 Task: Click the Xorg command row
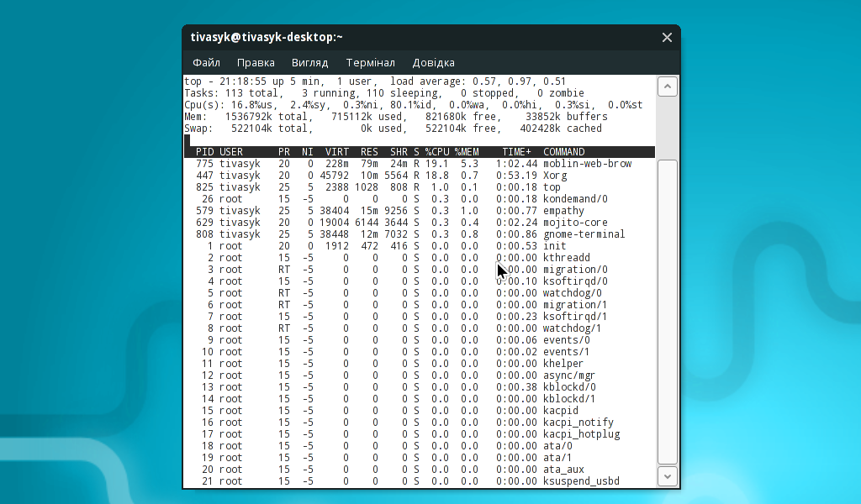(420, 176)
